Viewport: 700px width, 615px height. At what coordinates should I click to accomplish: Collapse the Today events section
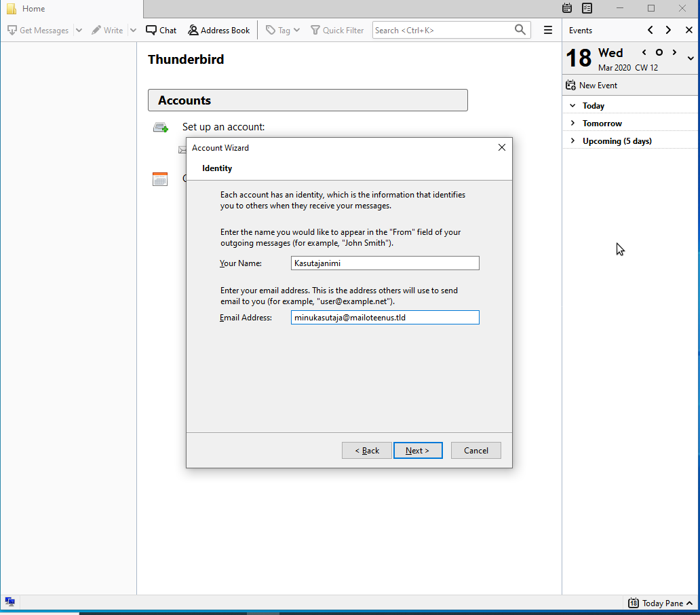click(x=573, y=106)
